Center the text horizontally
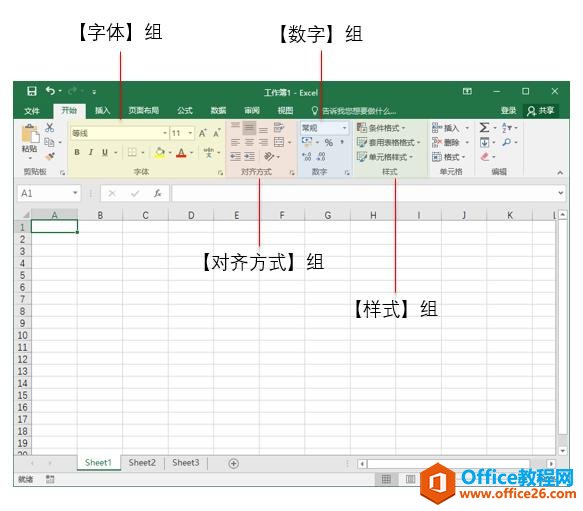Viewport: 583px width, 511px height. tap(249, 142)
